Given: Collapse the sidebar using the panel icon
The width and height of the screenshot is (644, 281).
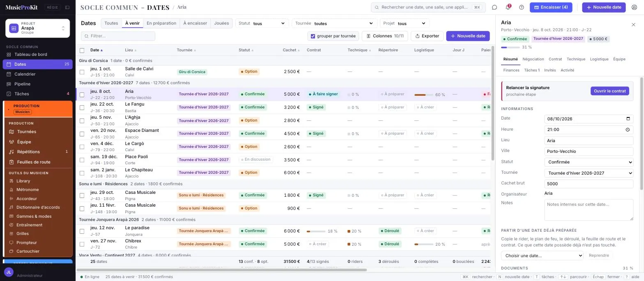Looking at the screenshot, I should click(67, 7).
